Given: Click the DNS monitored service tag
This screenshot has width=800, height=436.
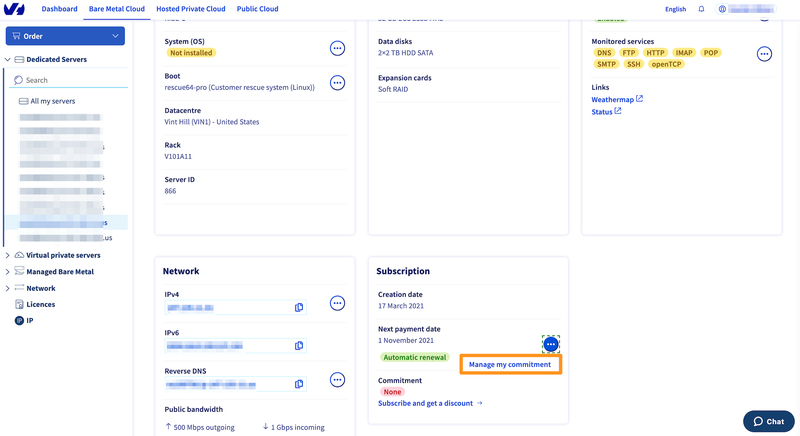Looking at the screenshot, I should point(604,53).
